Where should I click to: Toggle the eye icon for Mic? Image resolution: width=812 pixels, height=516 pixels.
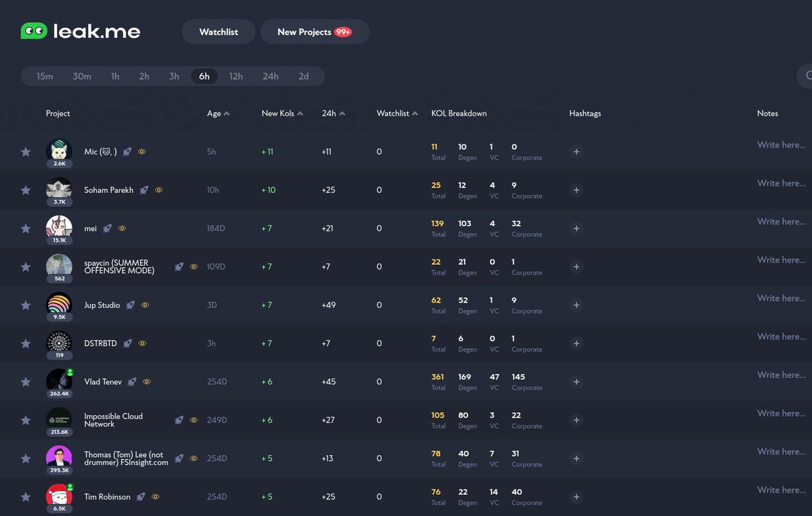[142, 152]
